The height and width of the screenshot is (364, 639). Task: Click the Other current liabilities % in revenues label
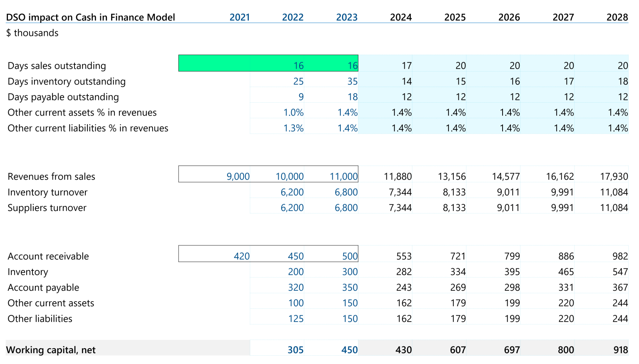(x=88, y=128)
